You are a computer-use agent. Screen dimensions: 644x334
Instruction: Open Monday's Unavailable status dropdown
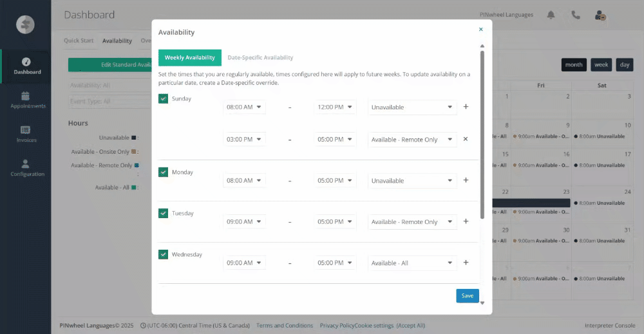(x=412, y=181)
